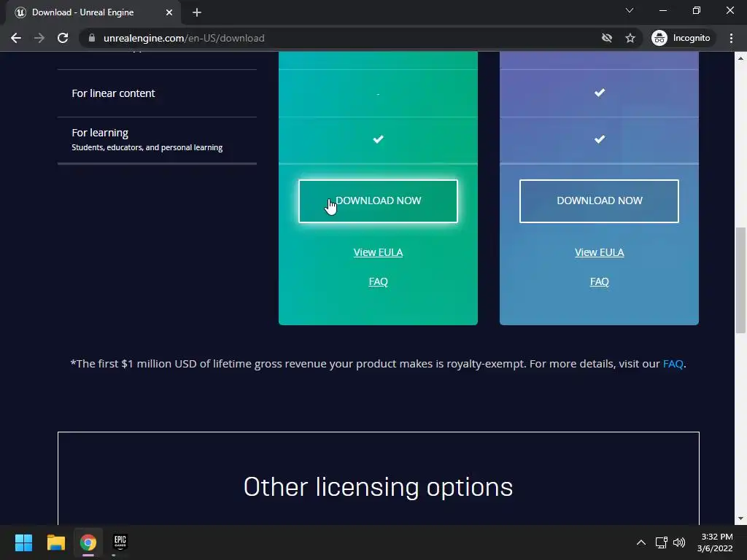Click scrollbar down arrow
Image resolution: width=747 pixels, height=560 pixels.
(740, 518)
